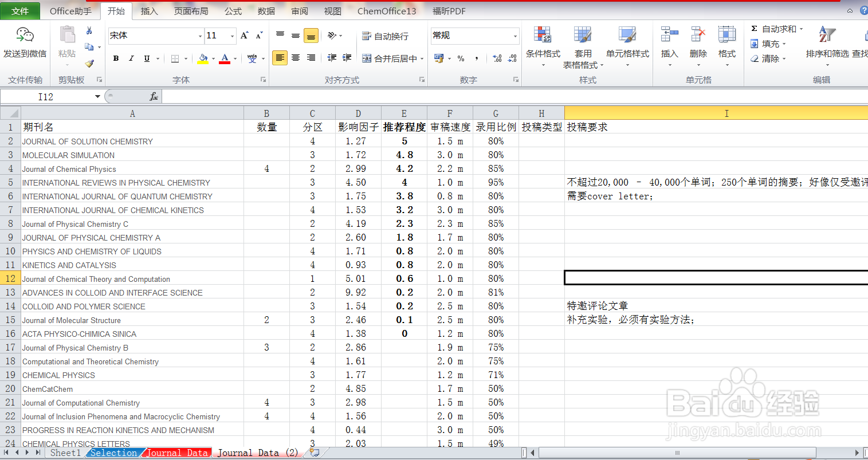Toggle top vertical alignment
This screenshot has width=868, height=460.
tap(280, 36)
